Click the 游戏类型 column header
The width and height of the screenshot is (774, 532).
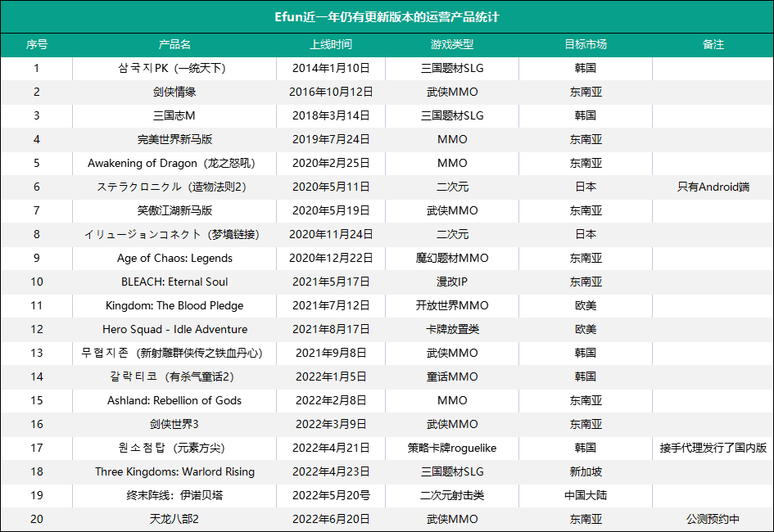451,44
